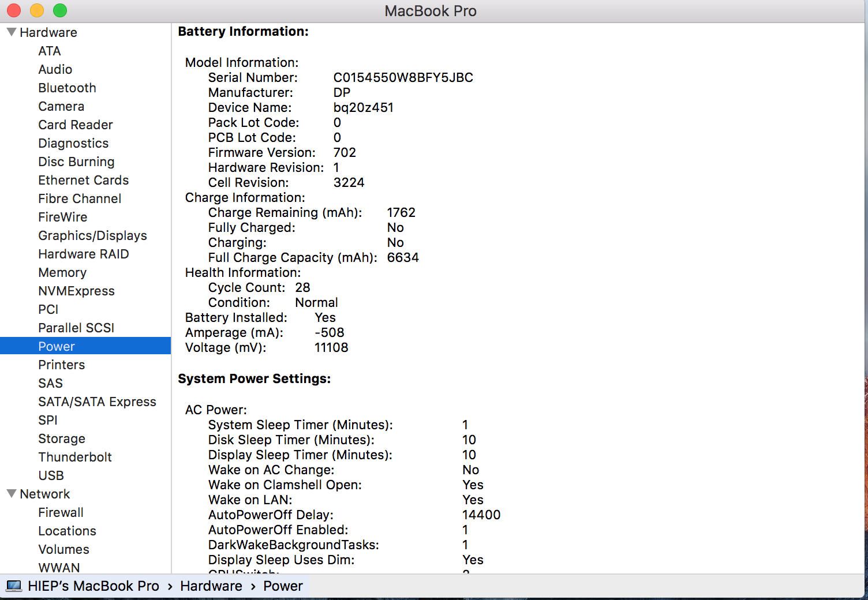Open the Audio hardware entry
The height and width of the screenshot is (600, 868).
tap(55, 69)
